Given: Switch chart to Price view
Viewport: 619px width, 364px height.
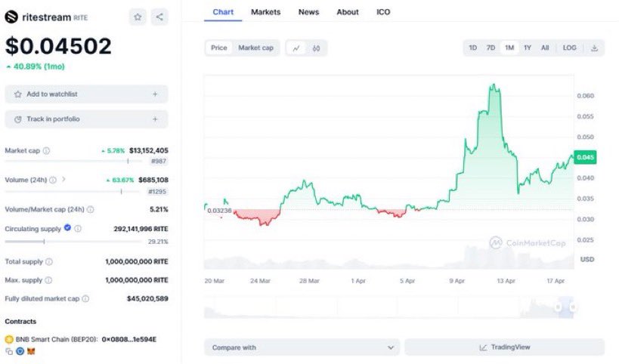Looking at the screenshot, I should pos(218,48).
